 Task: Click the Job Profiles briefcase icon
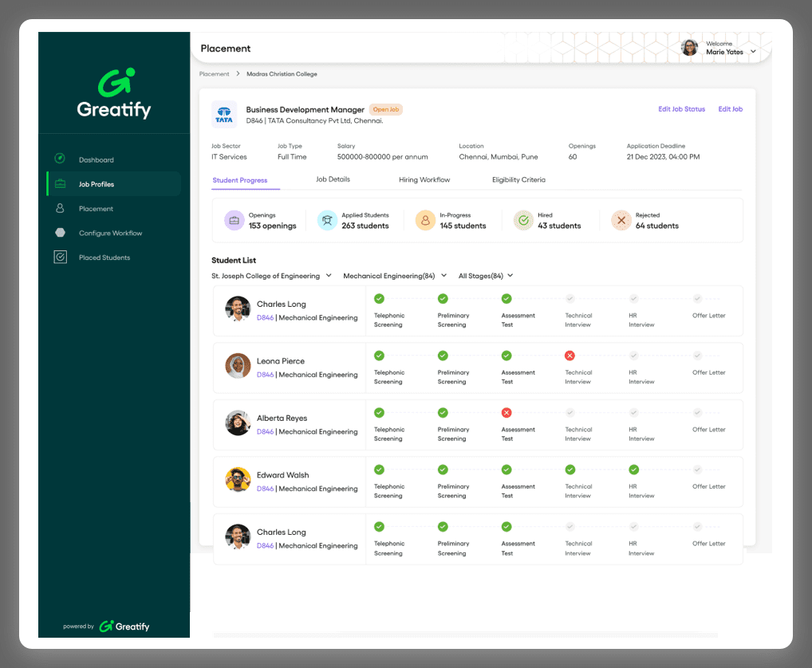60,184
